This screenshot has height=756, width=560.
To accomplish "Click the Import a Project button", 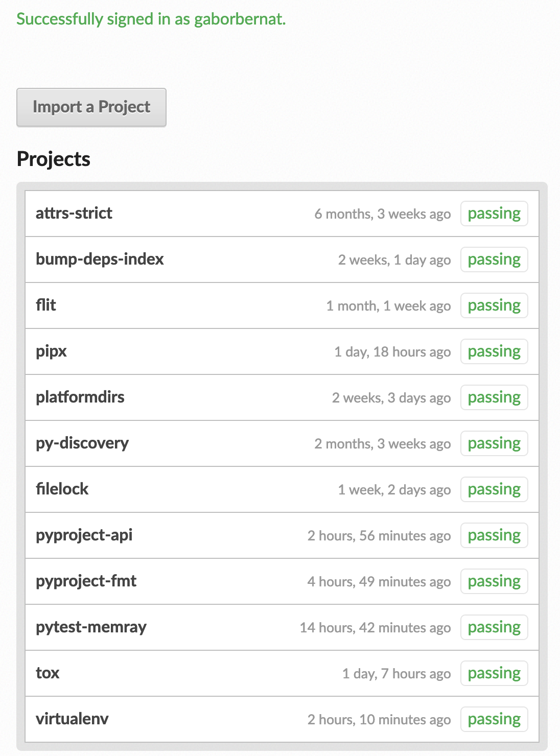I will [x=91, y=107].
